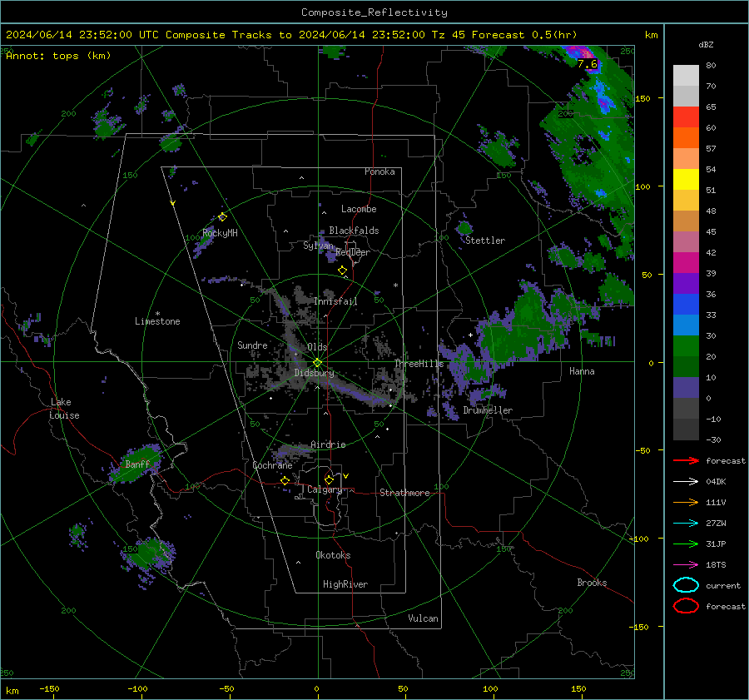Click the ThreeHills map label
This screenshot has height=700, width=749.
419,364
